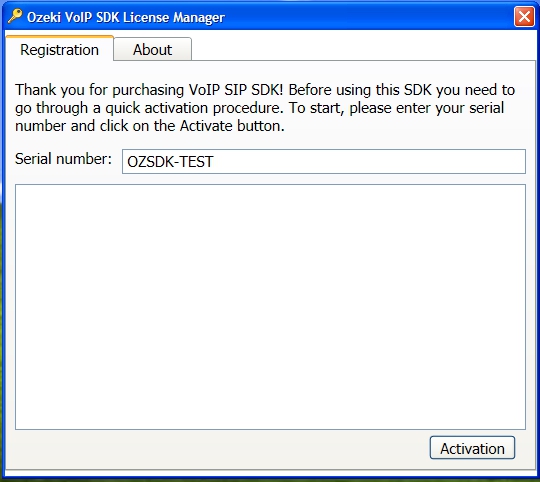The image size is (540, 482).
Task: Click the 'Thank you for purchasing' instruction text
Action: 265,108
